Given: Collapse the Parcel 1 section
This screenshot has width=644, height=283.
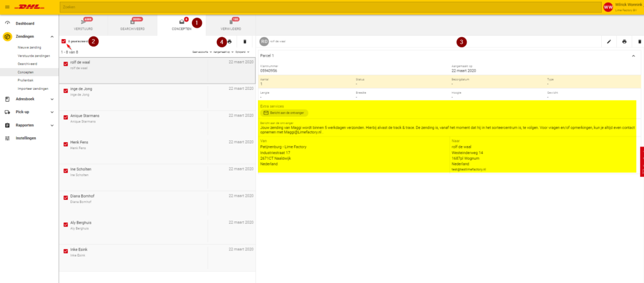Looking at the screenshot, I should tap(633, 55).
